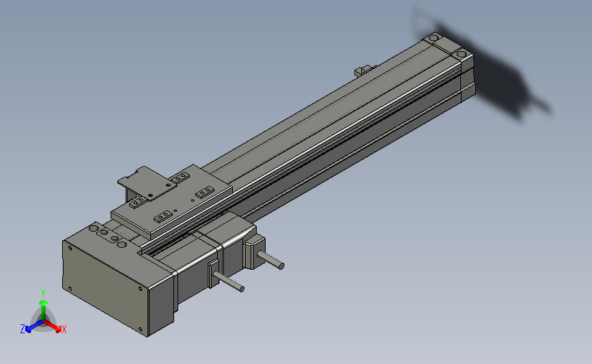Select the raised sensor bracket on the carriage
The image size is (592, 364).
[147, 184]
